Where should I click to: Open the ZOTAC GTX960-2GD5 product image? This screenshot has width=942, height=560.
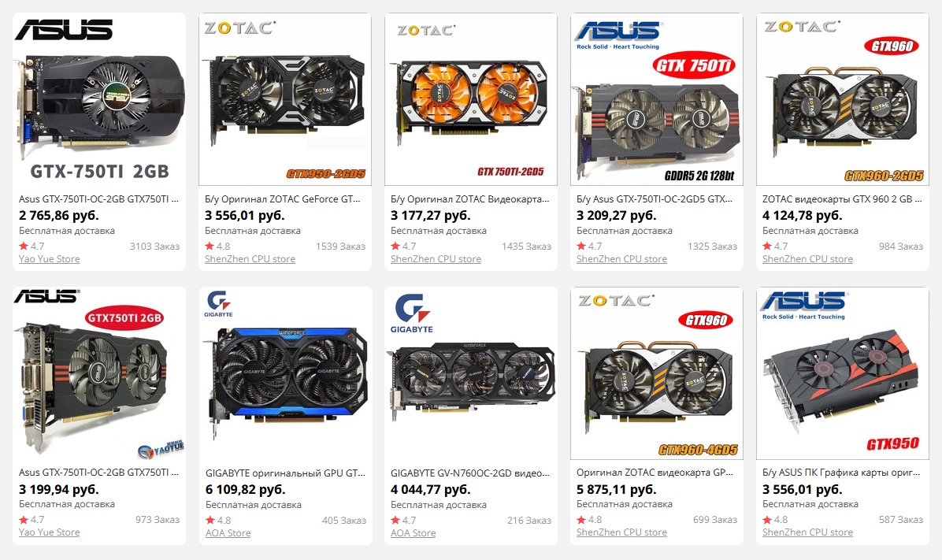point(843,99)
